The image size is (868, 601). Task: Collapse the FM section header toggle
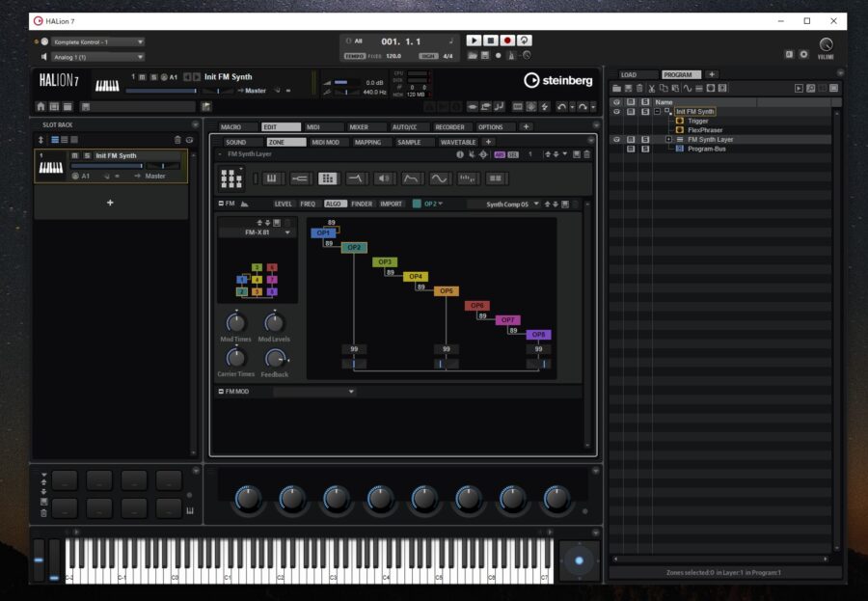[x=221, y=204]
